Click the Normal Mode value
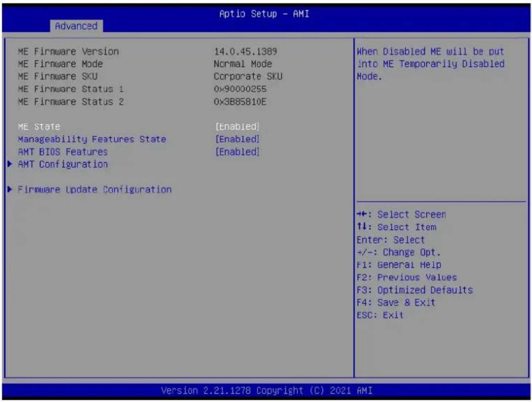The height and width of the screenshot is (402, 532). pos(243,64)
